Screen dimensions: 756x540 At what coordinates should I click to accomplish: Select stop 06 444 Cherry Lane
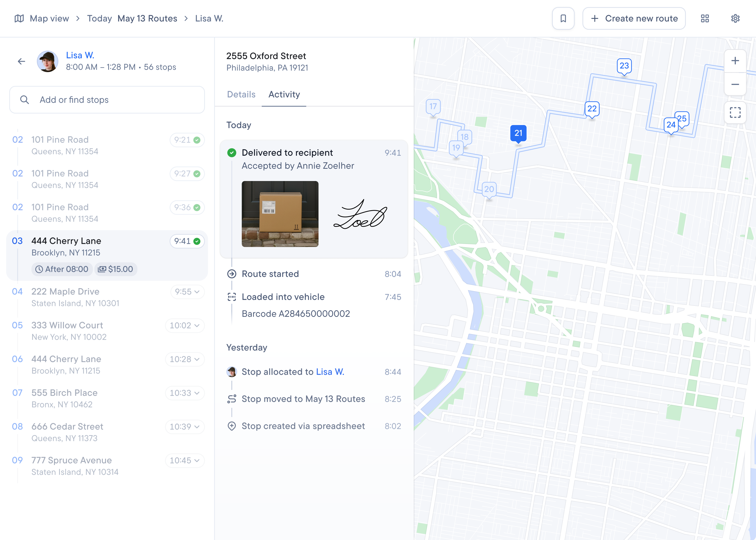tap(107, 365)
